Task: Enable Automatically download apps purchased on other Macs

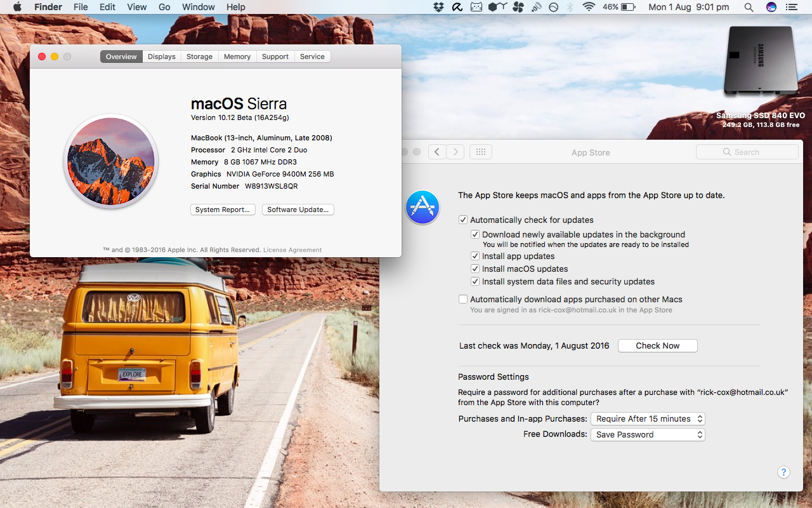Action: 463,299
